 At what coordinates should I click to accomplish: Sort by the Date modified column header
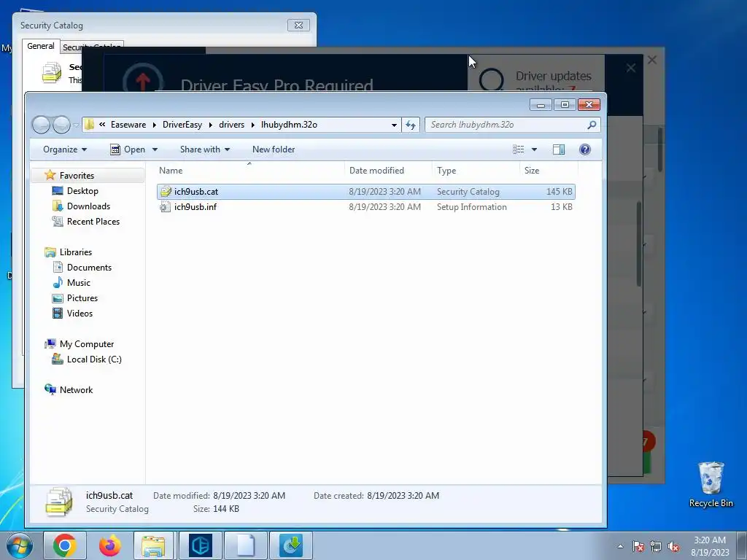pos(388,171)
